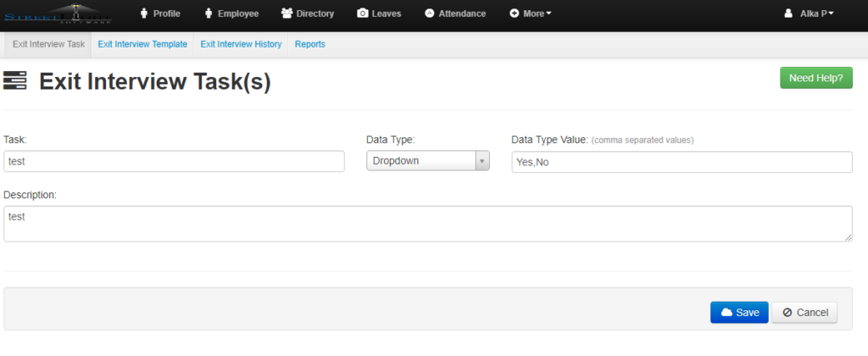Screen dimensions: 868x356
Task: Open the Profile menu item
Action: pyautogui.click(x=160, y=14)
